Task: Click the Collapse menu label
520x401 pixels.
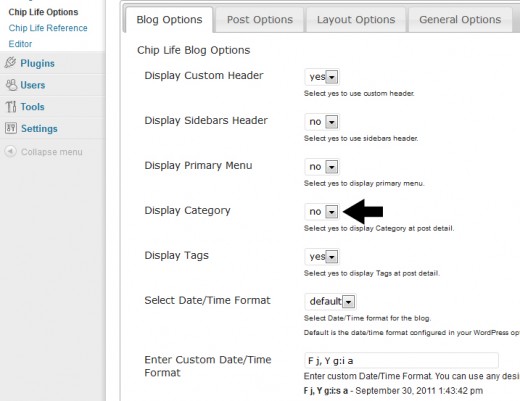Action: pos(52,152)
